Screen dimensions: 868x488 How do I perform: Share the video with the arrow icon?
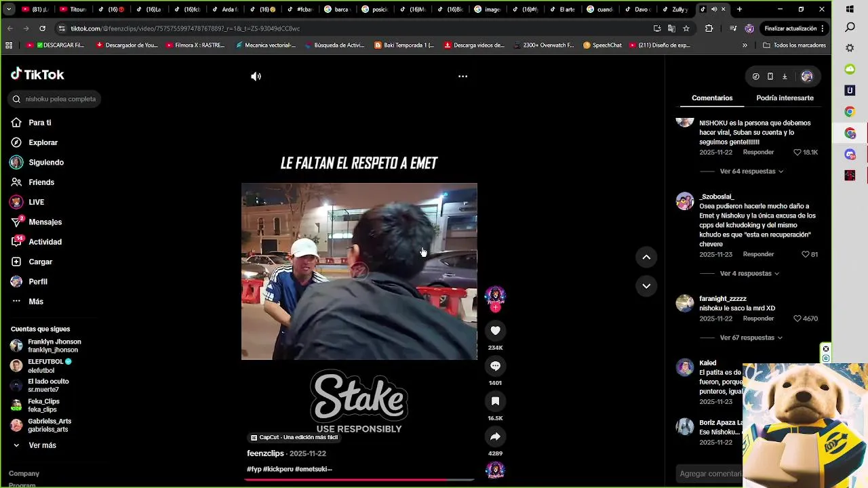pyautogui.click(x=495, y=436)
